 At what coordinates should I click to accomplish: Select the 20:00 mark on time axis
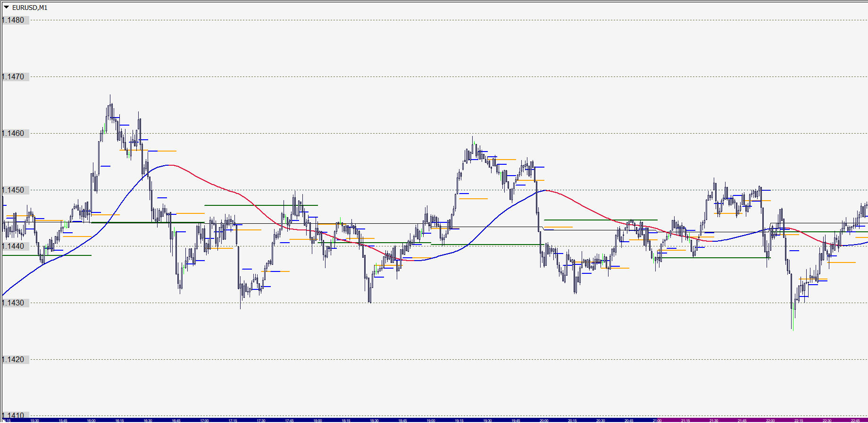tap(544, 420)
